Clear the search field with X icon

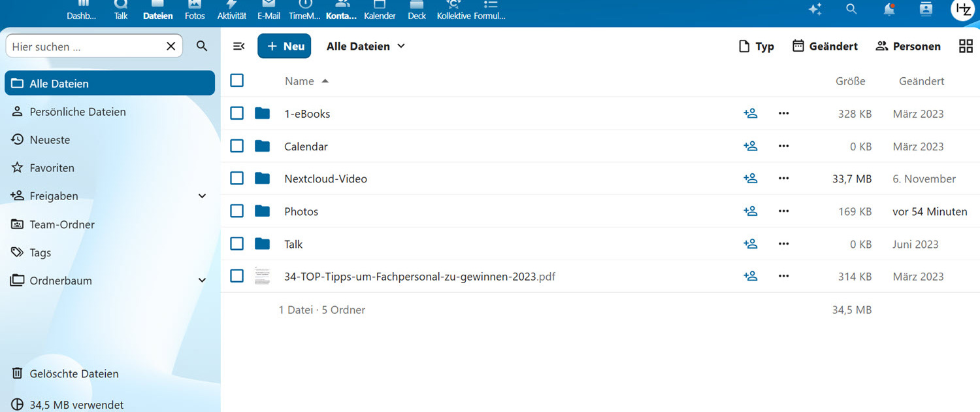(171, 46)
